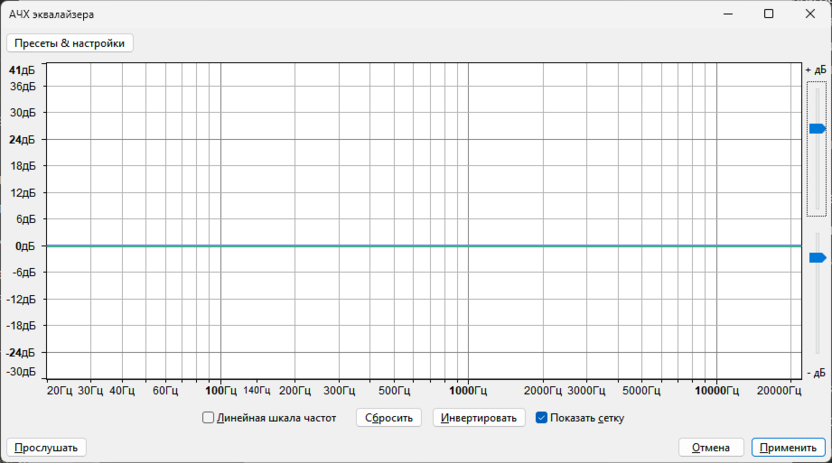Click the 2000Гц frequency label
Screen dimensions: 832x463
pyautogui.click(x=543, y=391)
